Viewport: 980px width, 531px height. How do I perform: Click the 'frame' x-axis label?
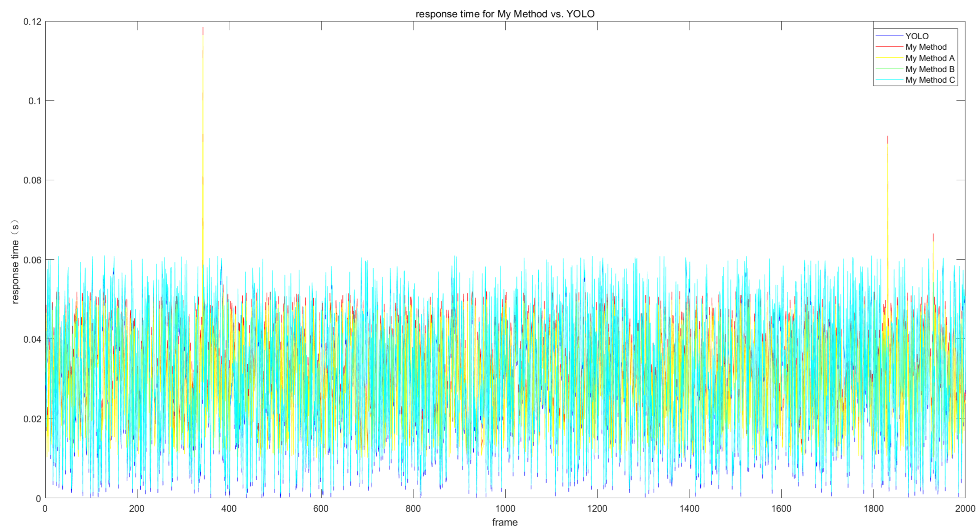[x=505, y=522]
